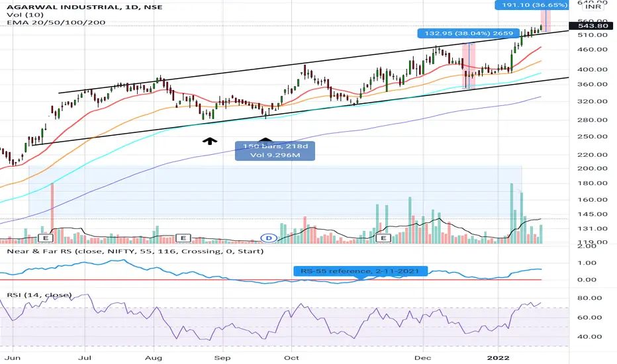This screenshot has width=617, height=364.
Task: Select the 150 bars, 218d date range label
Action: 275,151
